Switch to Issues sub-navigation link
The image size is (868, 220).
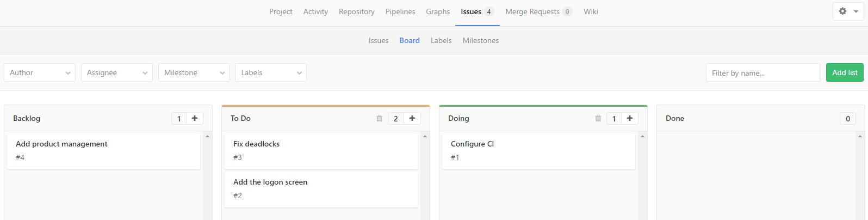tap(379, 40)
